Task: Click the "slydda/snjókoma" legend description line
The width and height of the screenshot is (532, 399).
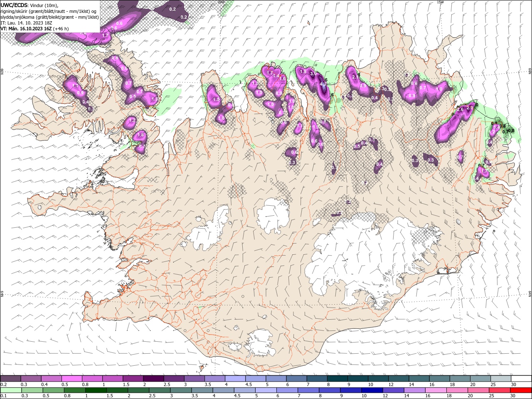Action: coord(49,17)
